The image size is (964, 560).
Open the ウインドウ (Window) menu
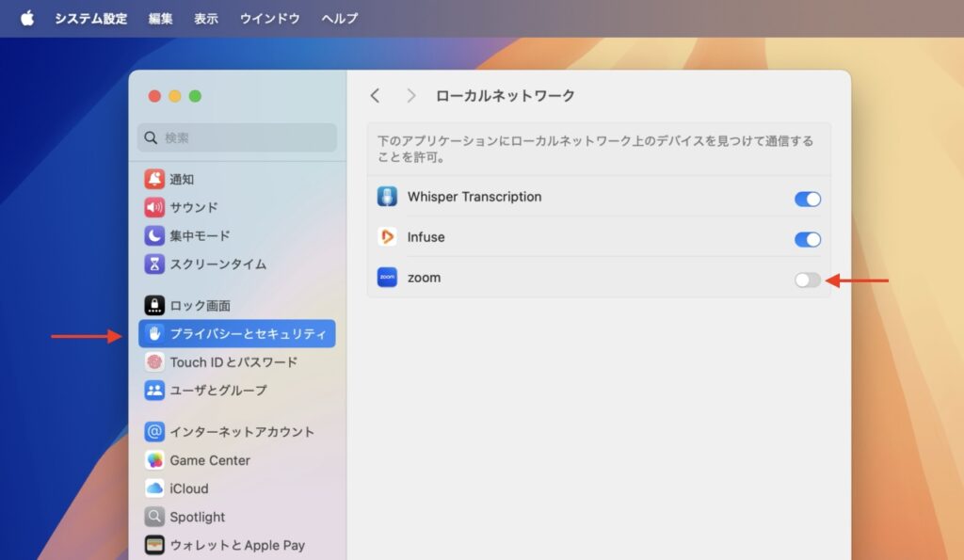[x=269, y=18]
